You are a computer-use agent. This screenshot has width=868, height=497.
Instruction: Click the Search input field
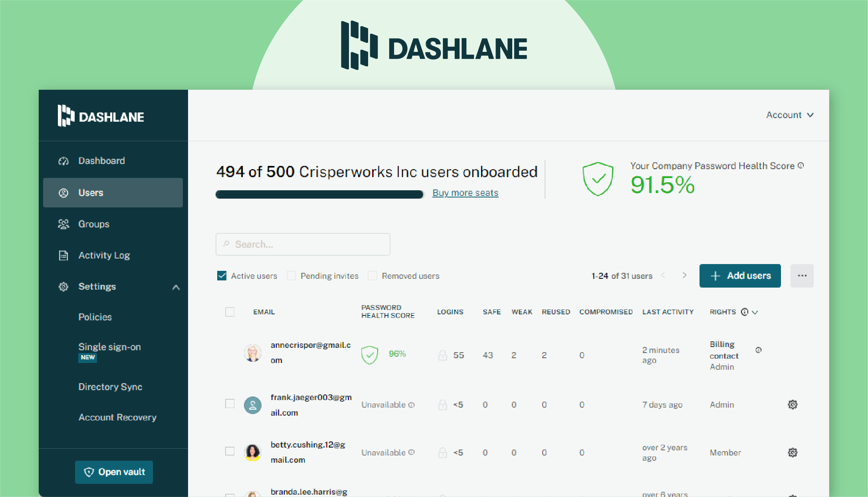[304, 245]
